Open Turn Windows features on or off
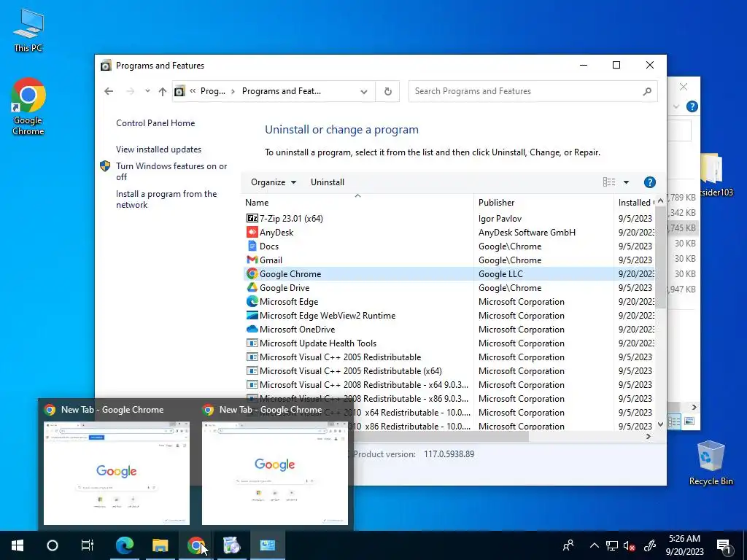This screenshot has width=747, height=560. (171, 171)
